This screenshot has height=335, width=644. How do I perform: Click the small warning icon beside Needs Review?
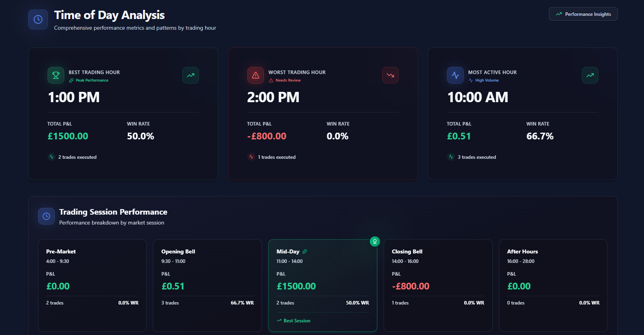pos(271,80)
